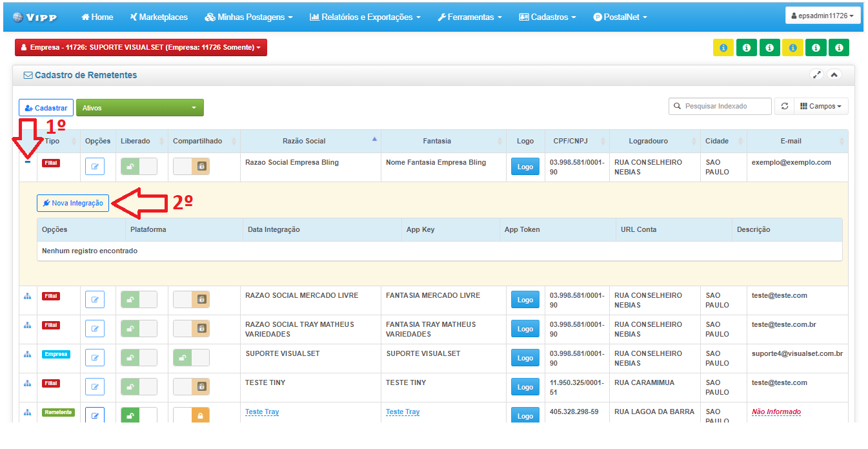Sort by CPF/CNPJ column header

[577, 141]
